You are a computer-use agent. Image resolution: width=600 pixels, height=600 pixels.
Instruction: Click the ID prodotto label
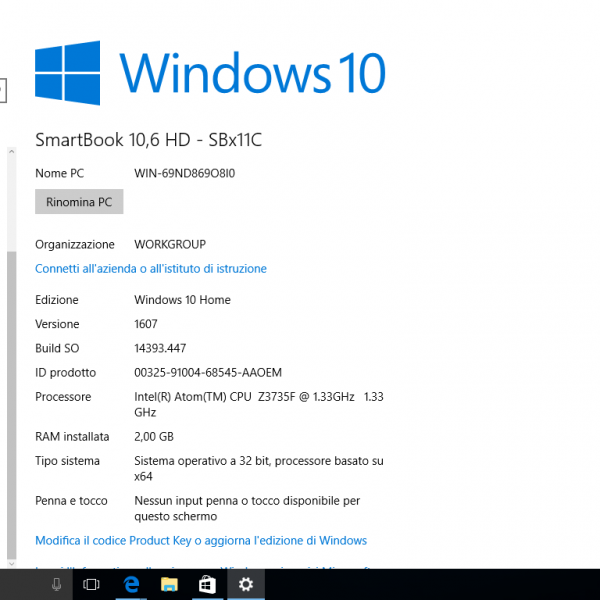65,373
